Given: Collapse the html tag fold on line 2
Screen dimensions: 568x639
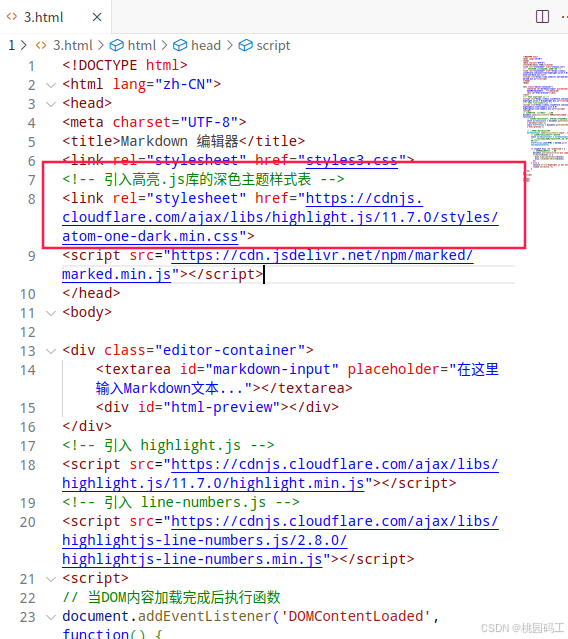Looking at the screenshot, I should 51,85.
